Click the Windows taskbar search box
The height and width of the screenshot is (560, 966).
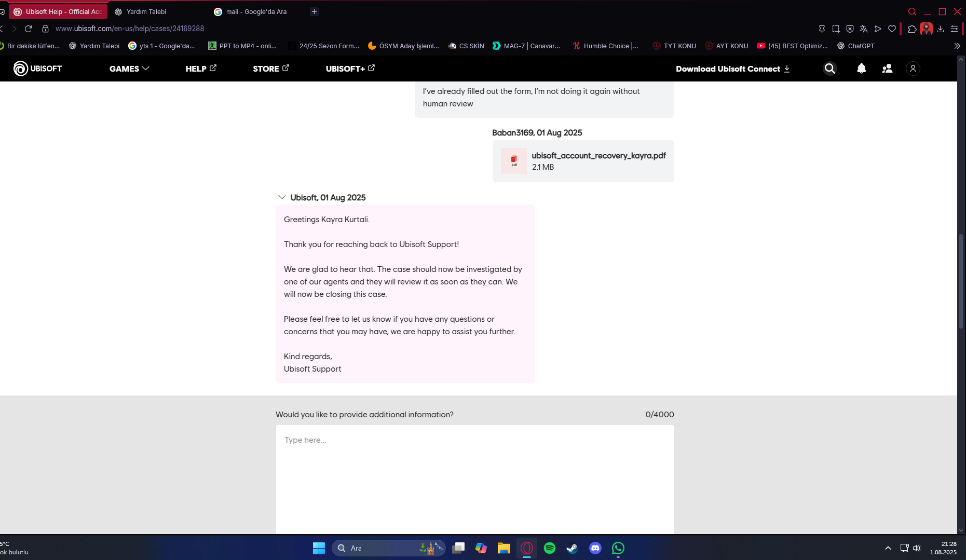click(388, 548)
